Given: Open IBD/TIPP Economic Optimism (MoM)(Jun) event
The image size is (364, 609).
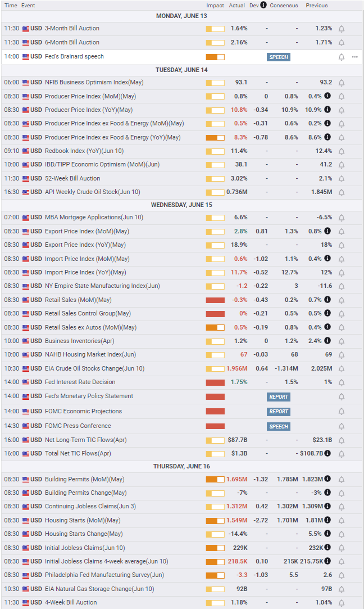Looking at the screenshot, I should click(x=102, y=164).
